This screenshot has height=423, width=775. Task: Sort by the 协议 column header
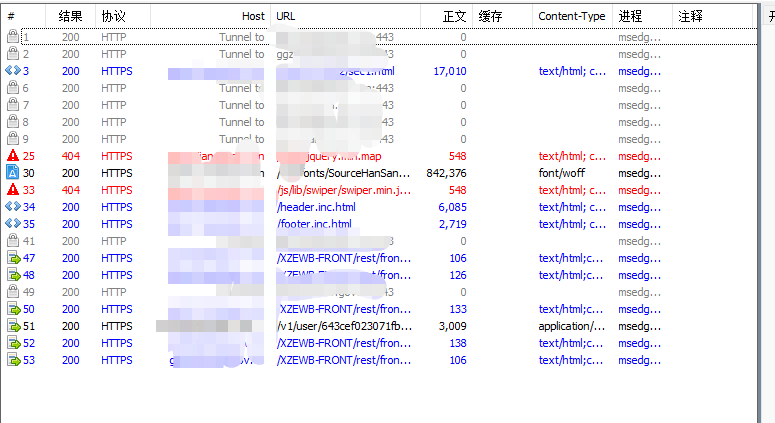(x=123, y=16)
